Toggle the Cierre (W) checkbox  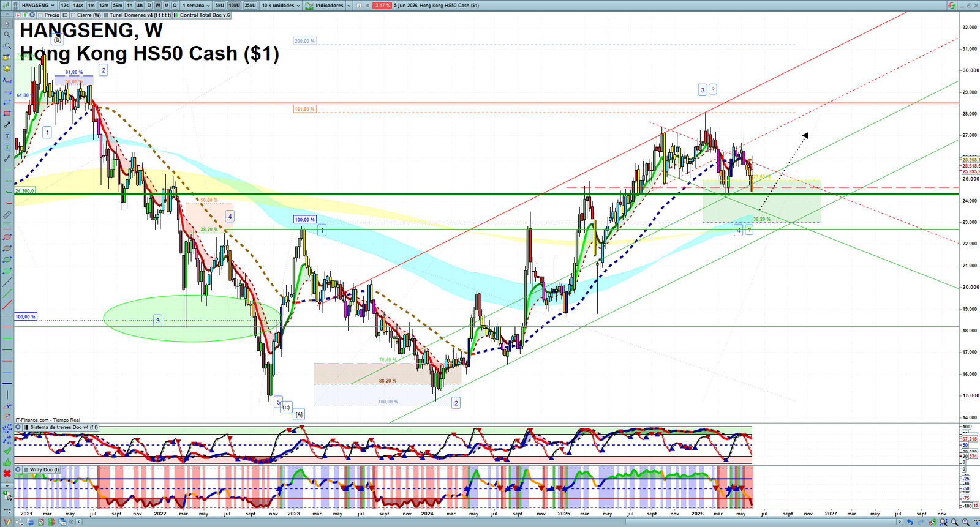pos(73,15)
